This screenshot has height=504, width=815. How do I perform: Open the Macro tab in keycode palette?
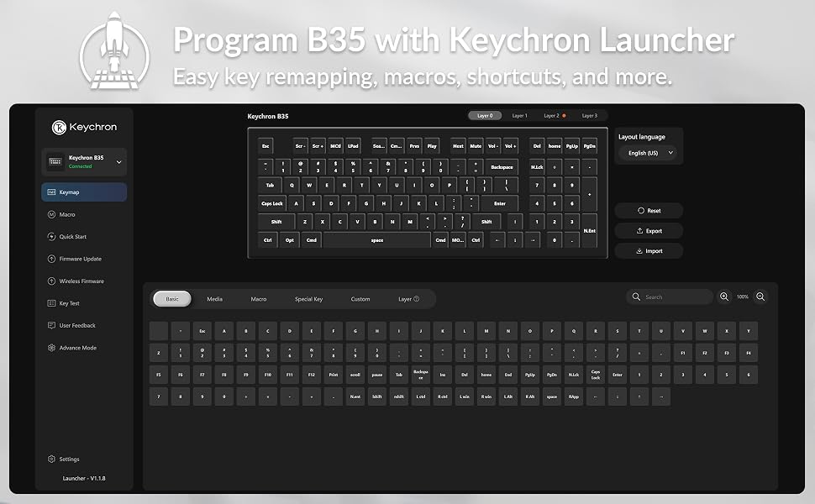pyautogui.click(x=258, y=299)
